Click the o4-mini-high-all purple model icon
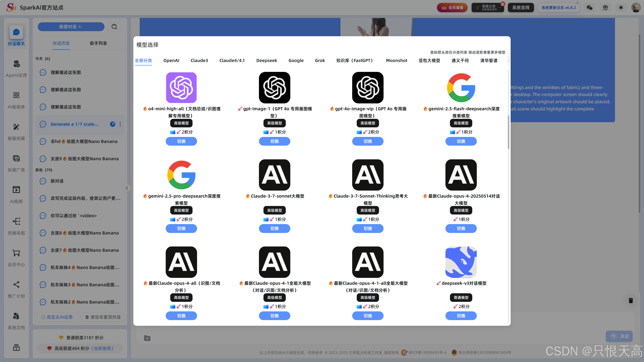The image size is (644, 362). click(x=181, y=88)
